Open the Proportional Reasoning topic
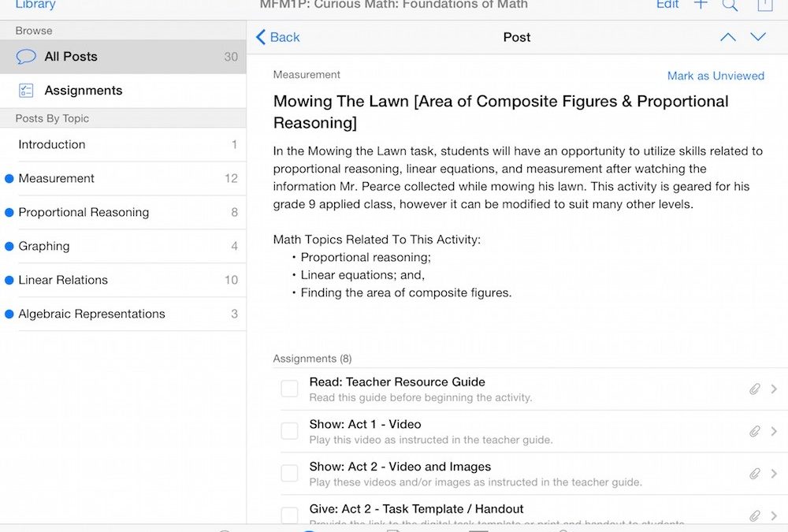The height and width of the screenshot is (532, 788). click(84, 212)
